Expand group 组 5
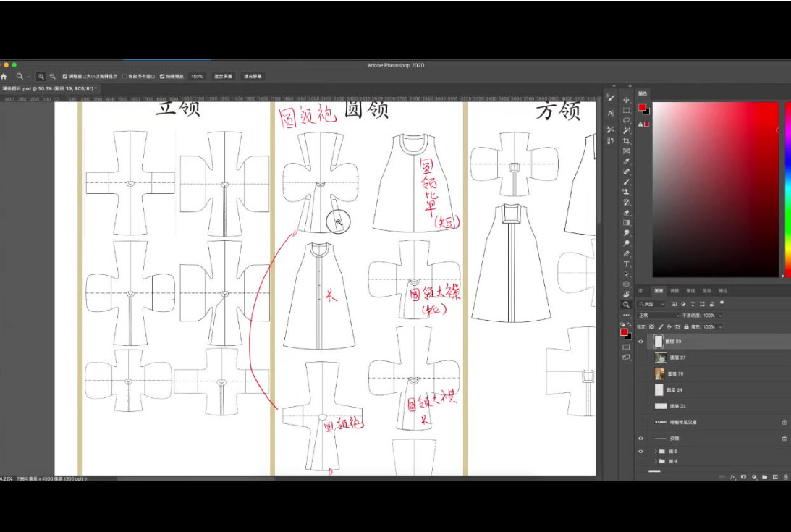Image resolution: width=791 pixels, height=532 pixels. pyautogui.click(x=656, y=451)
